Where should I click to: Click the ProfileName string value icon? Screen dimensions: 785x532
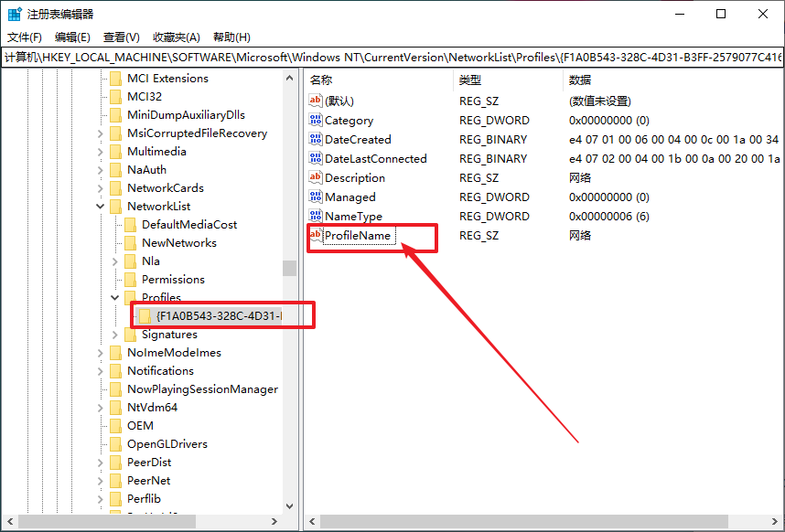pos(317,236)
